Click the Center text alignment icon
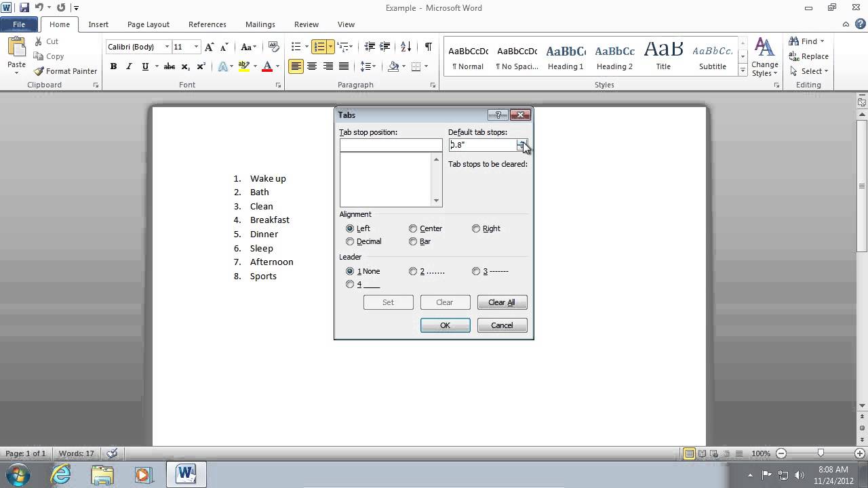Viewport: 868px width, 488px height. click(312, 66)
